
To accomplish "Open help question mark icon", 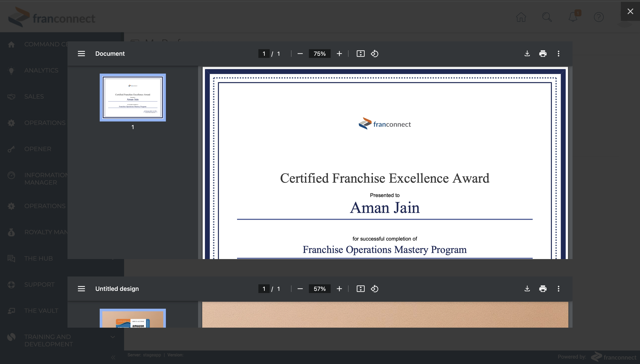I will pyautogui.click(x=599, y=17).
